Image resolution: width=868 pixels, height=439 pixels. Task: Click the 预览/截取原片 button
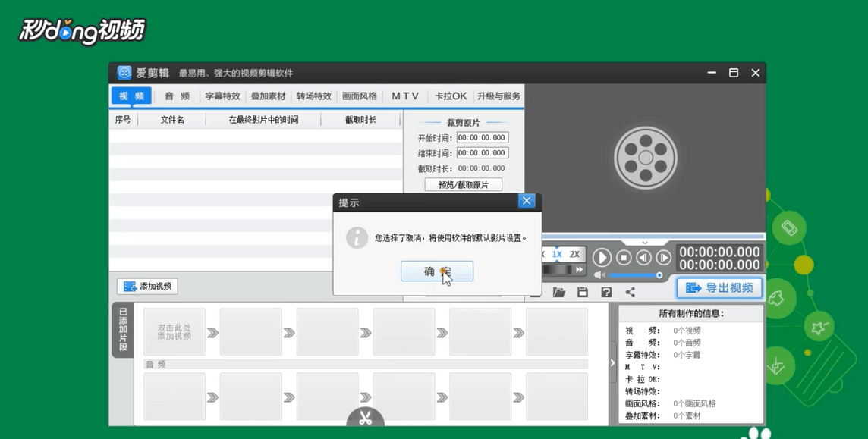point(464,185)
